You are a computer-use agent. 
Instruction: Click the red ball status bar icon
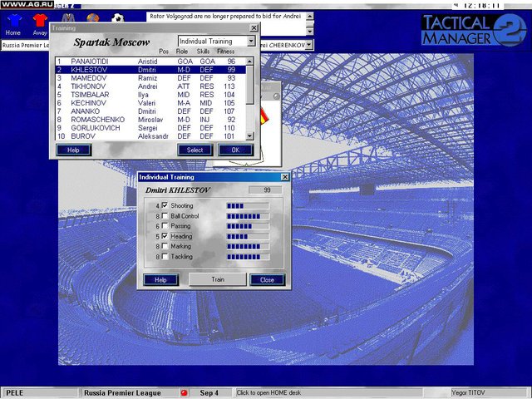click(x=184, y=392)
